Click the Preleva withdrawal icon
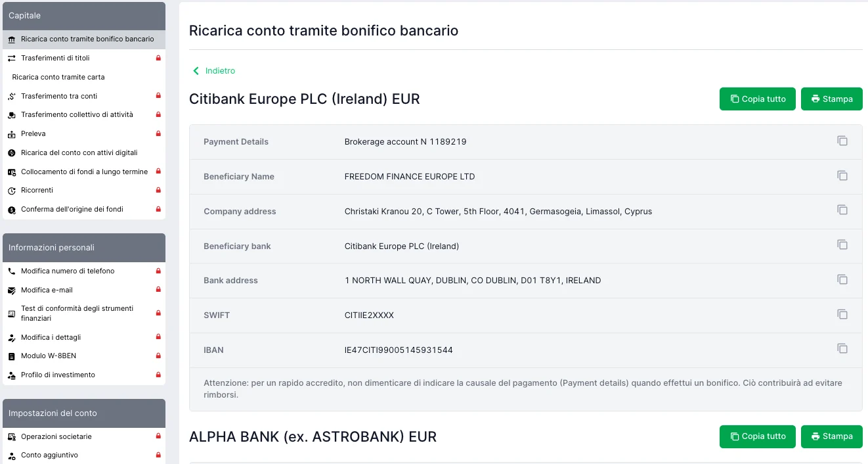The width and height of the screenshot is (868, 464). (x=12, y=134)
